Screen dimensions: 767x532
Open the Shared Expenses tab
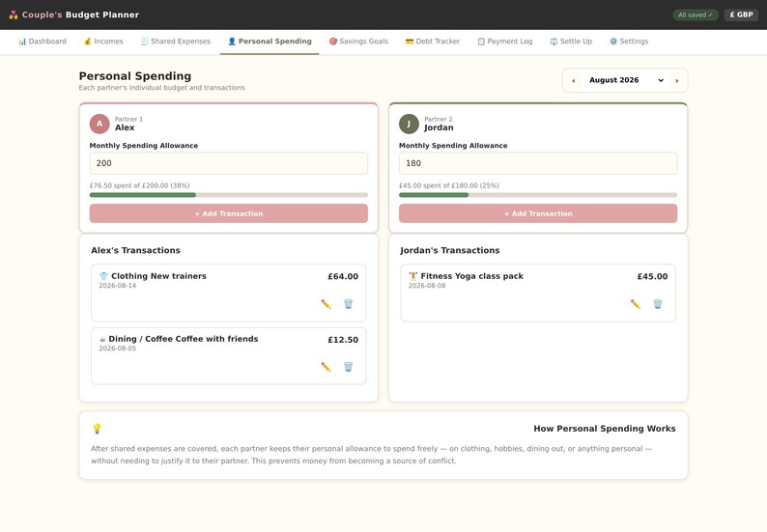tap(176, 42)
